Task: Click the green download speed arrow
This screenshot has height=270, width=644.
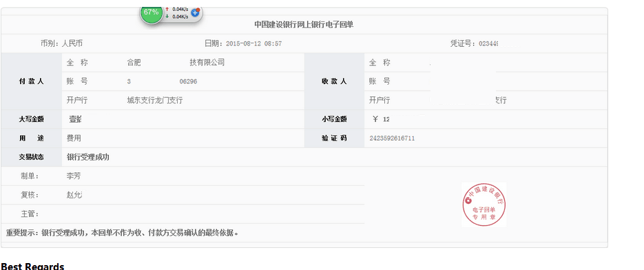Action: point(167,17)
